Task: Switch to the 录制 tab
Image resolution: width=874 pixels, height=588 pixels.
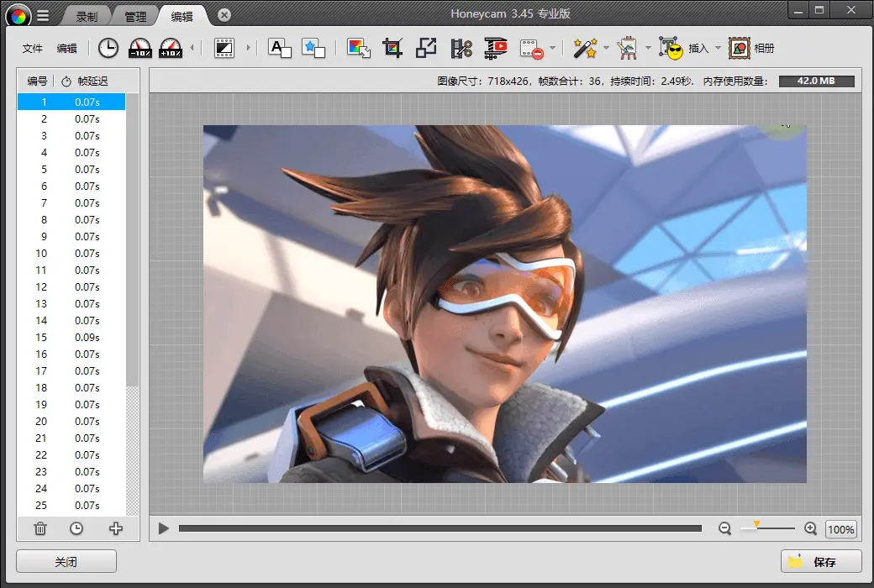Action: coord(87,17)
